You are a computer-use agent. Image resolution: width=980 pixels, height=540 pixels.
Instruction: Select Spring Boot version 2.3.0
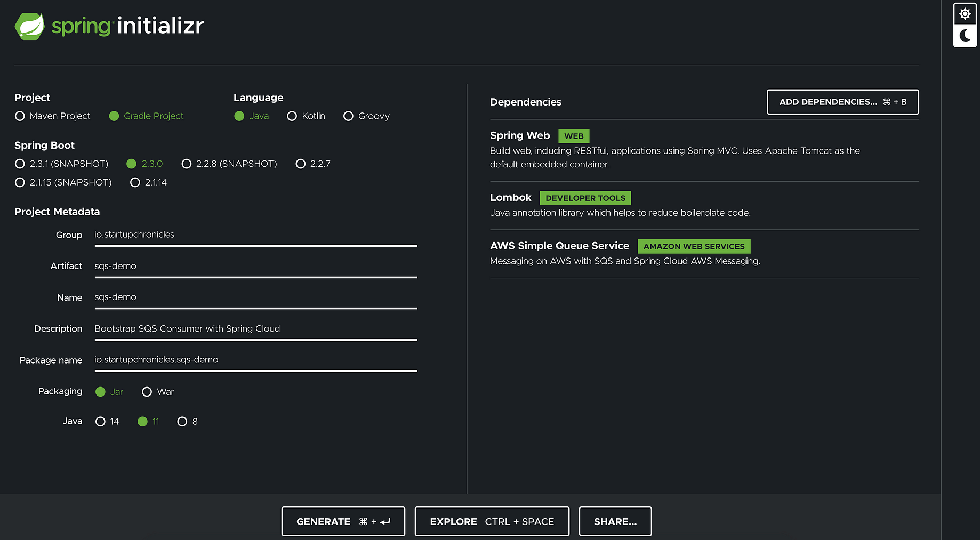[x=144, y=164]
